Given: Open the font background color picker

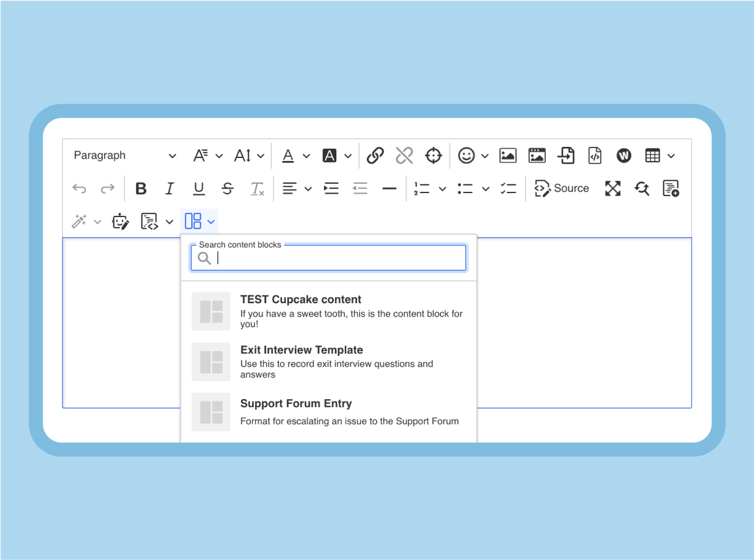Looking at the screenshot, I should [330, 156].
